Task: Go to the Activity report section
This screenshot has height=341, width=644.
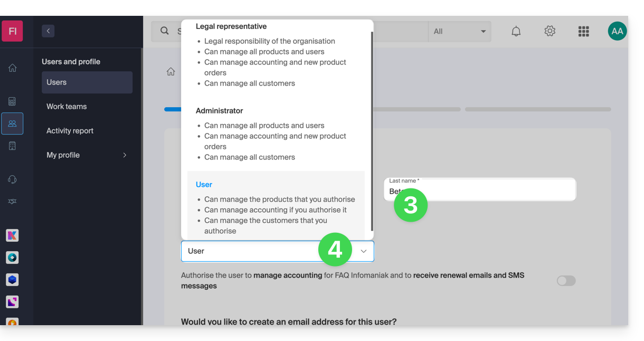Action: click(70, 131)
